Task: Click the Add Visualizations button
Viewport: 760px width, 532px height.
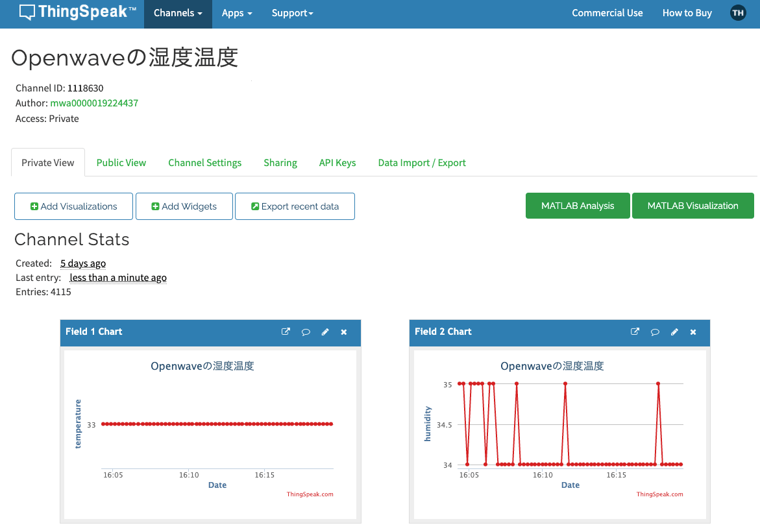Action: (x=74, y=206)
